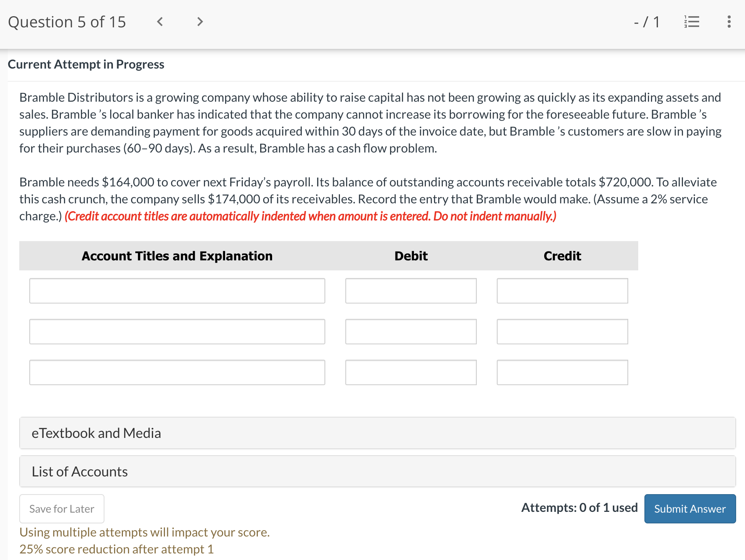The image size is (745, 560).
Task: Focus third row account title field
Action: 177,372
